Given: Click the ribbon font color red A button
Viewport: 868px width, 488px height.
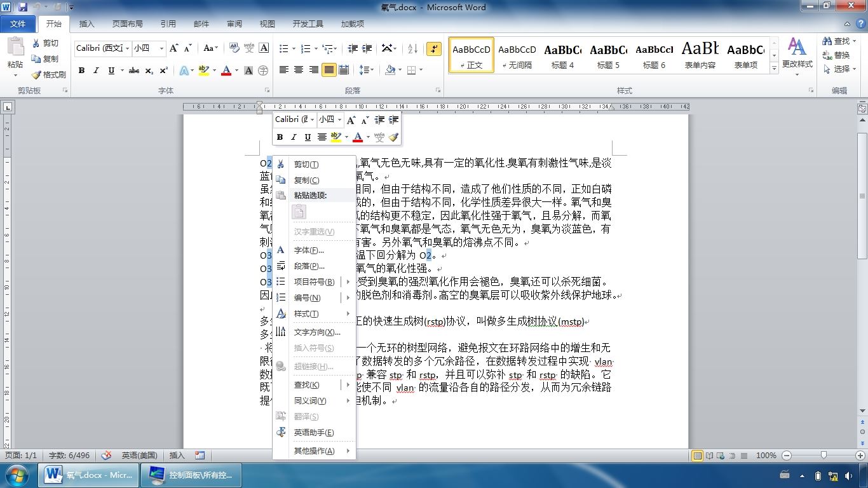Looking at the screenshot, I should 226,71.
